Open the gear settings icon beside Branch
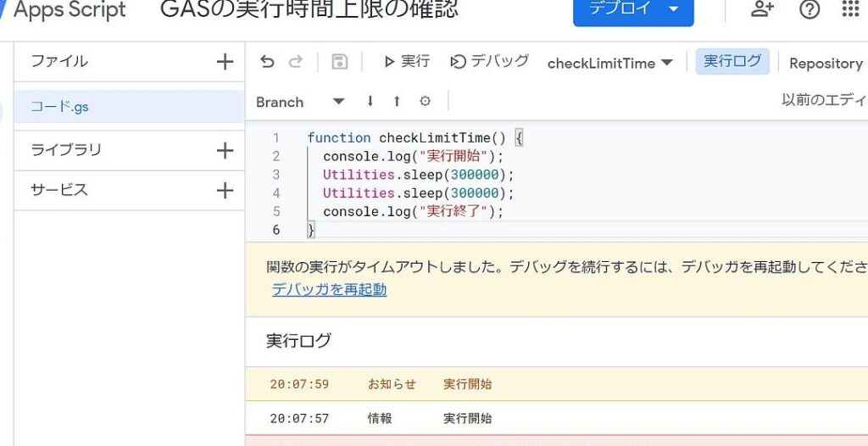 coord(425,101)
